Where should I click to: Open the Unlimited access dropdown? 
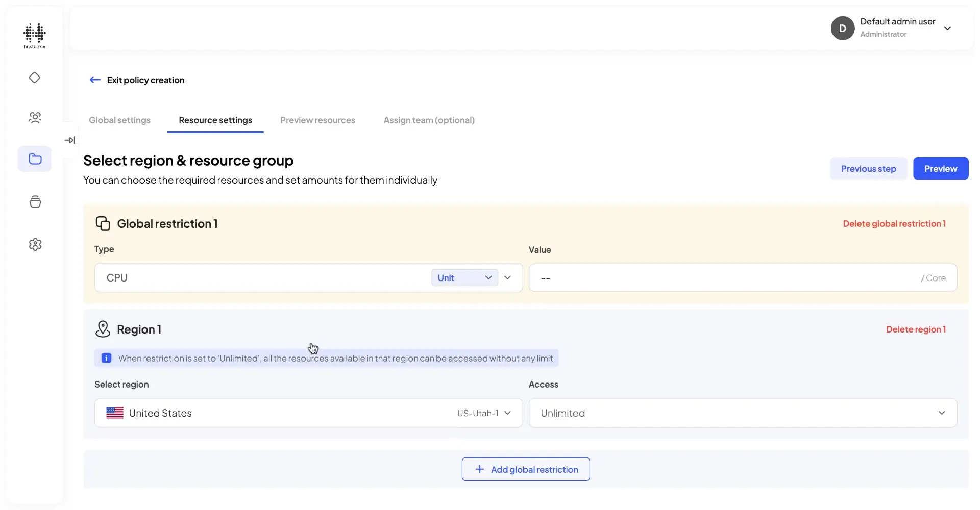point(743,413)
